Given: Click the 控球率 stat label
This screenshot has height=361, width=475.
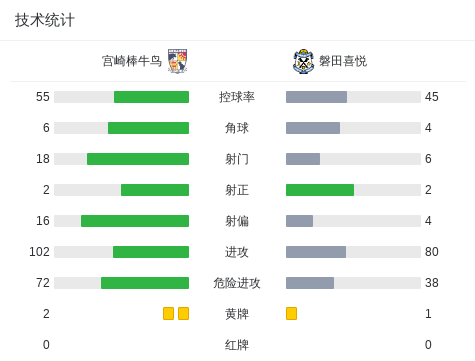Looking at the screenshot, I should point(237,97).
